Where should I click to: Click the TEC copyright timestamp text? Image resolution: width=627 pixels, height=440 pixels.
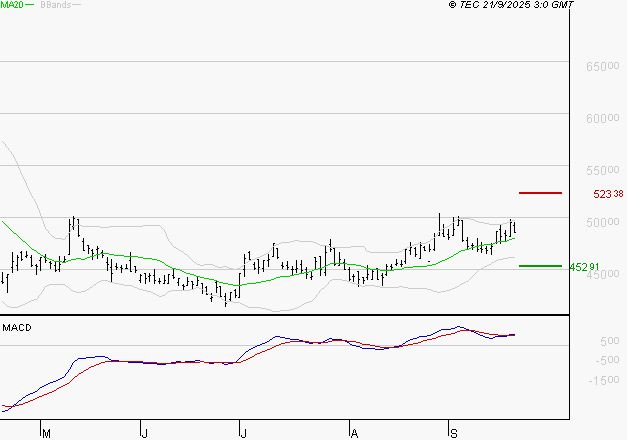point(511,5)
